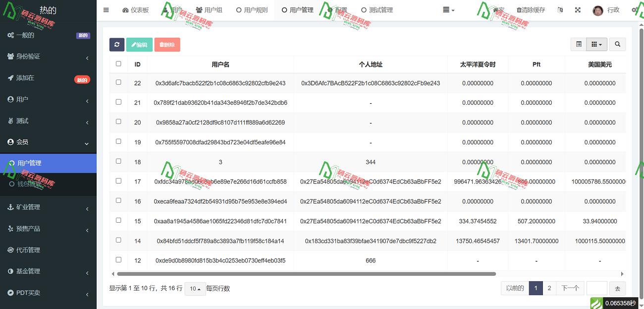The width and height of the screenshot is (644, 309).
Task: Open the search icon on the table toolbar
Action: (617, 44)
